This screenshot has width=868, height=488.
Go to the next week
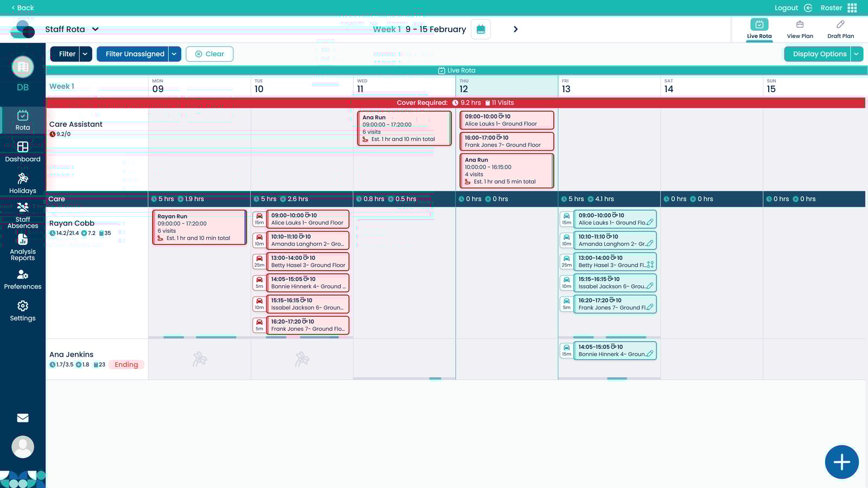click(515, 29)
